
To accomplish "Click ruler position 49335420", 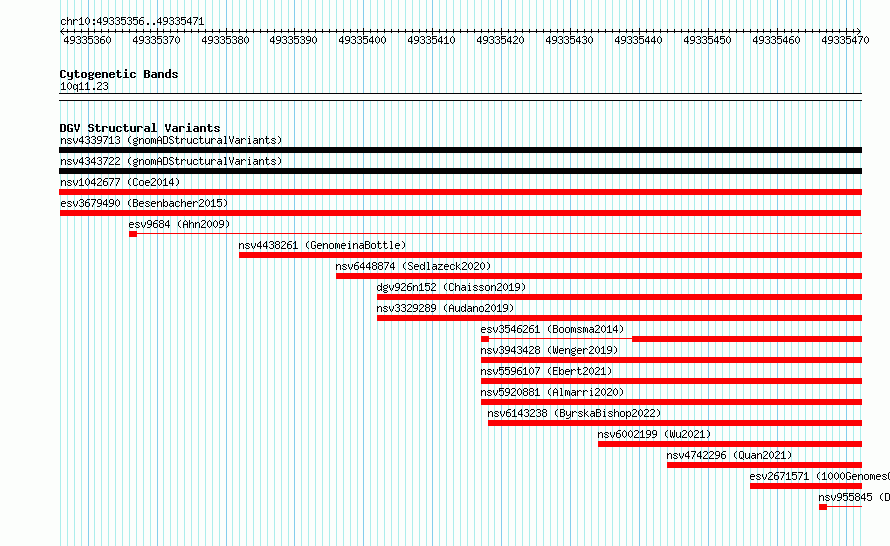I will click(500, 40).
